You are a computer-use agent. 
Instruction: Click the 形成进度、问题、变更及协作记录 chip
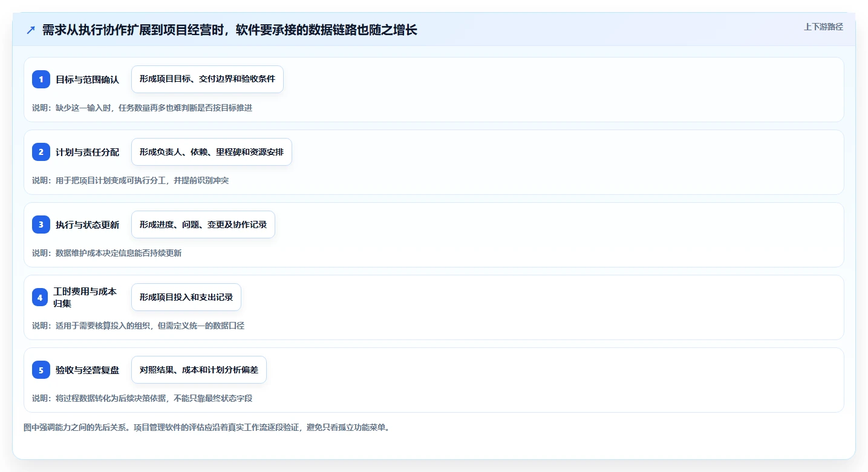[203, 225]
